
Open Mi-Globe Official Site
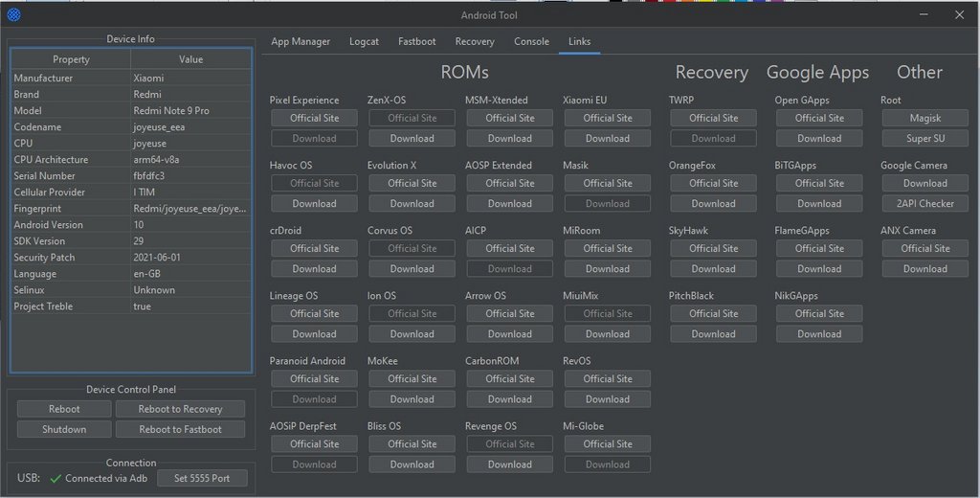pyautogui.click(x=608, y=443)
